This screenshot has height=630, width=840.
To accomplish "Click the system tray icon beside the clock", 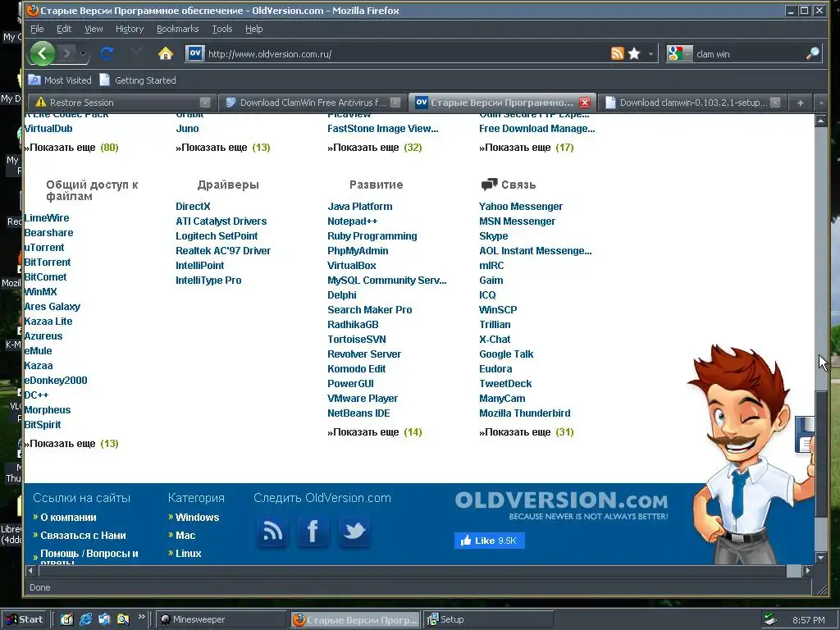I will (770, 619).
